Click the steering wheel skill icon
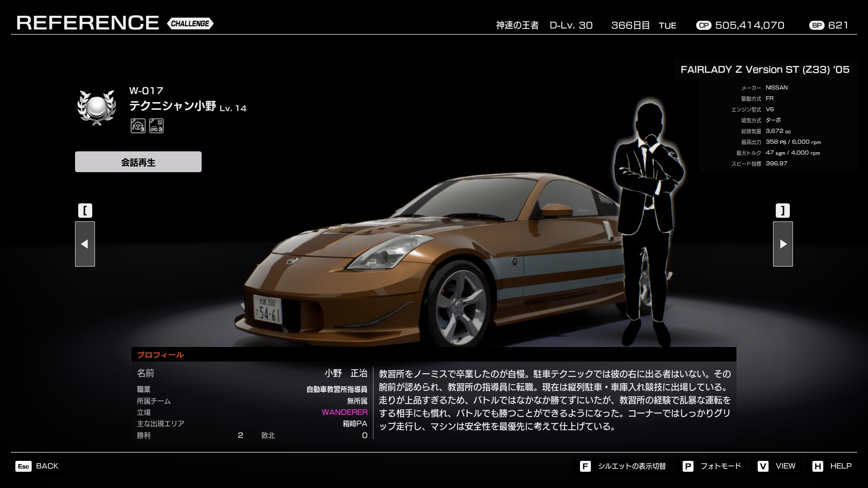The height and width of the screenshot is (488, 868). (x=138, y=126)
